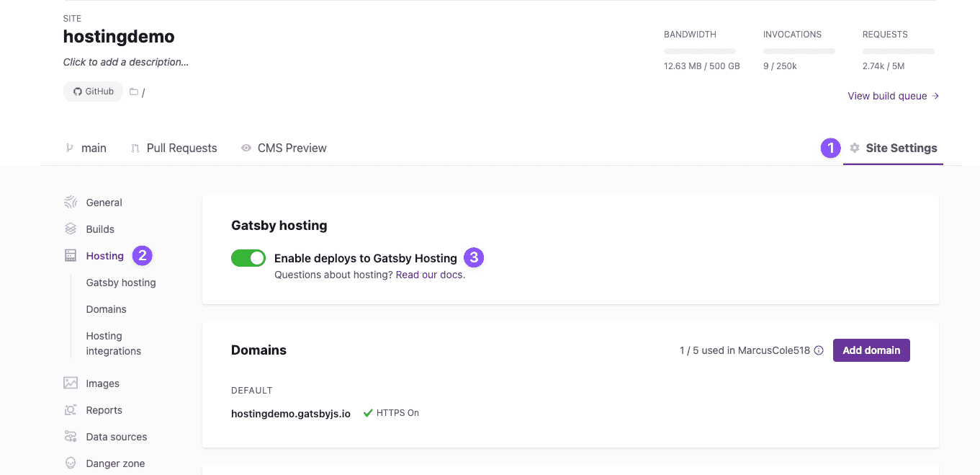Switch to the Pull Requests tab
This screenshot has width=980, height=475.
(x=174, y=148)
